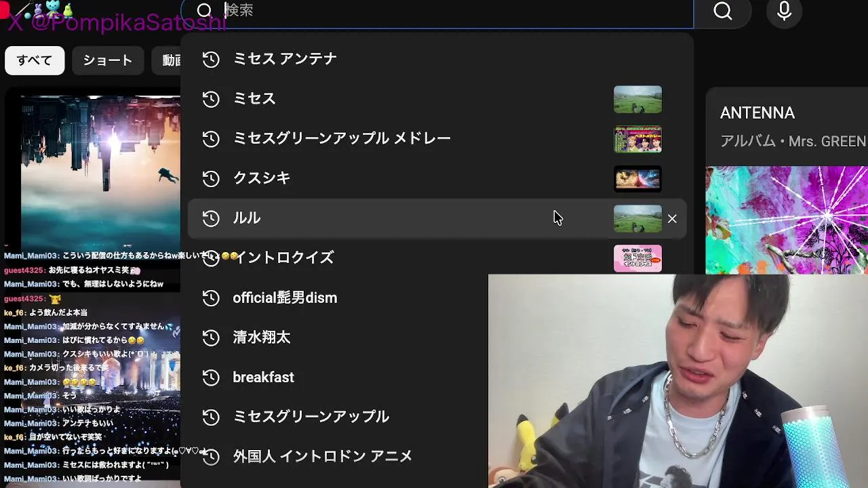The image size is (868, 488).
Task: Click history icon beside ミセスグリーンアップル メドレー
Action: tap(211, 139)
